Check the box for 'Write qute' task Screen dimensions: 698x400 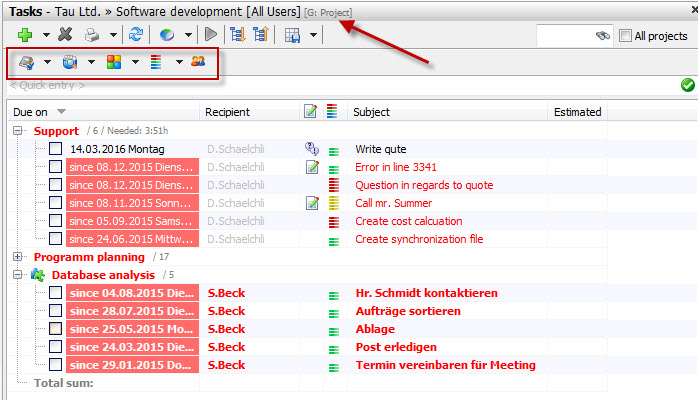point(56,149)
